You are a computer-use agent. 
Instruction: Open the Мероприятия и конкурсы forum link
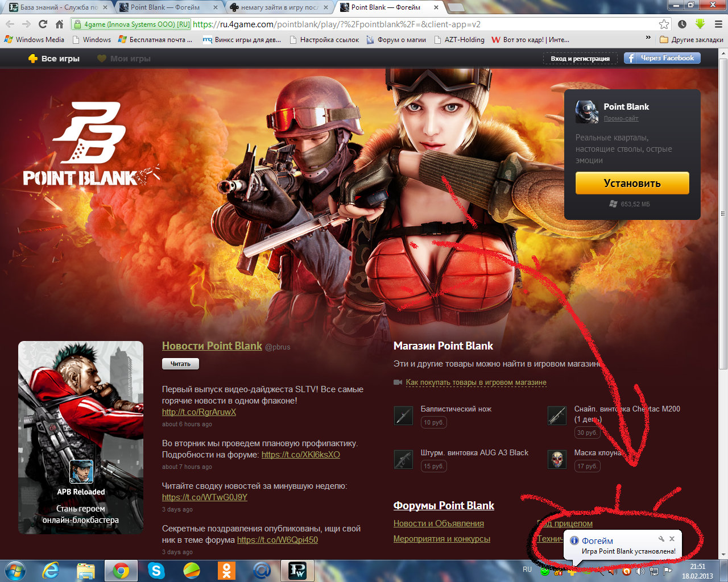click(x=442, y=539)
